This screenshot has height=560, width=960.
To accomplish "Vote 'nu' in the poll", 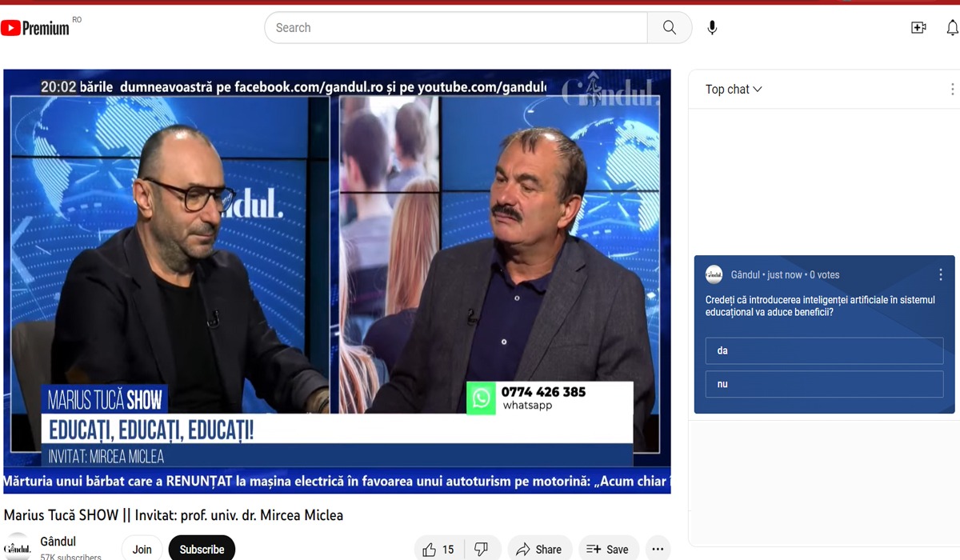I will click(824, 384).
